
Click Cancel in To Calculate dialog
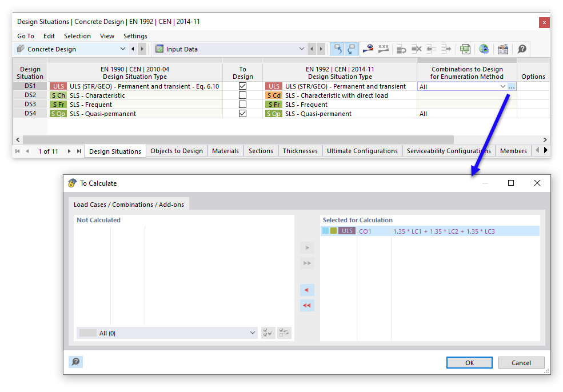click(x=521, y=362)
